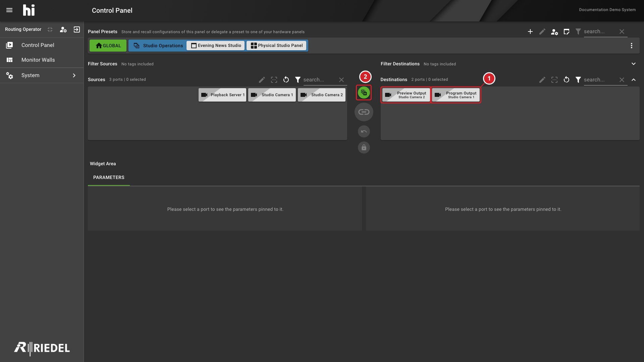644x362 pixels.
Task: Toggle the lock button between panels
Action: tap(364, 147)
